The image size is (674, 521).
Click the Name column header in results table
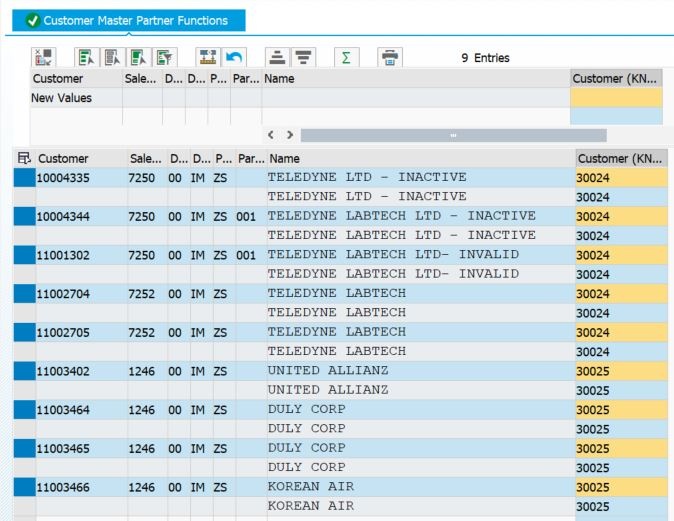284,159
